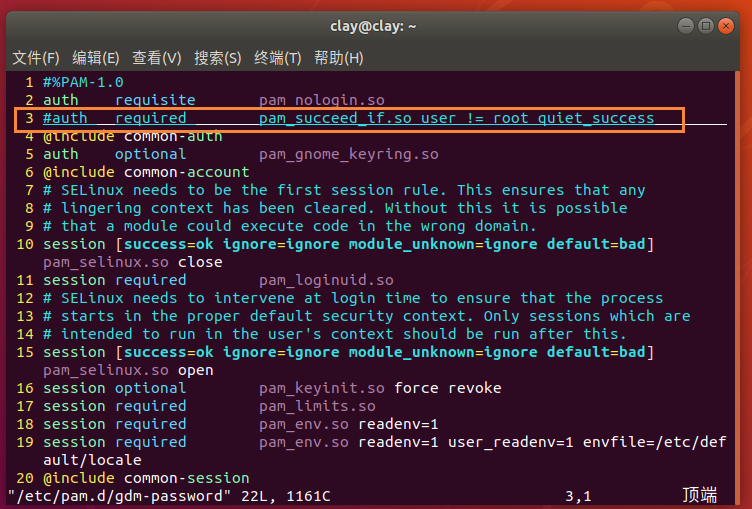
Task: Click '@include common-account' on line 6
Action: [x=146, y=172]
